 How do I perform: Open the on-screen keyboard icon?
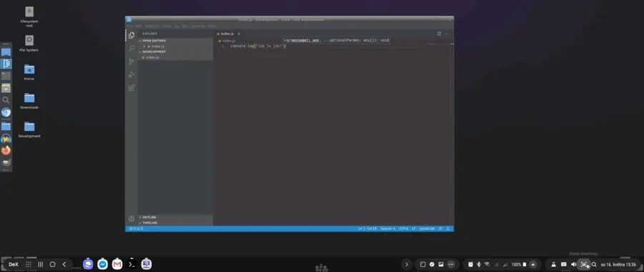(564, 264)
